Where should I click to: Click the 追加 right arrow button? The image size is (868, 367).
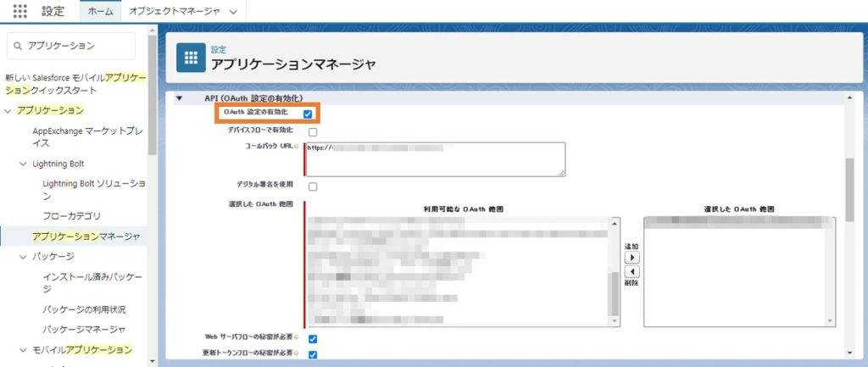(x=632, y=258)
